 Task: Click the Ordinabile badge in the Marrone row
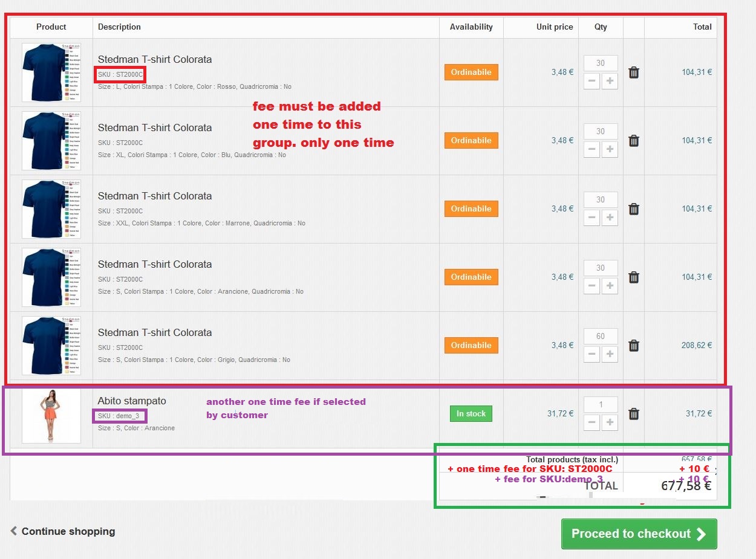471,208
